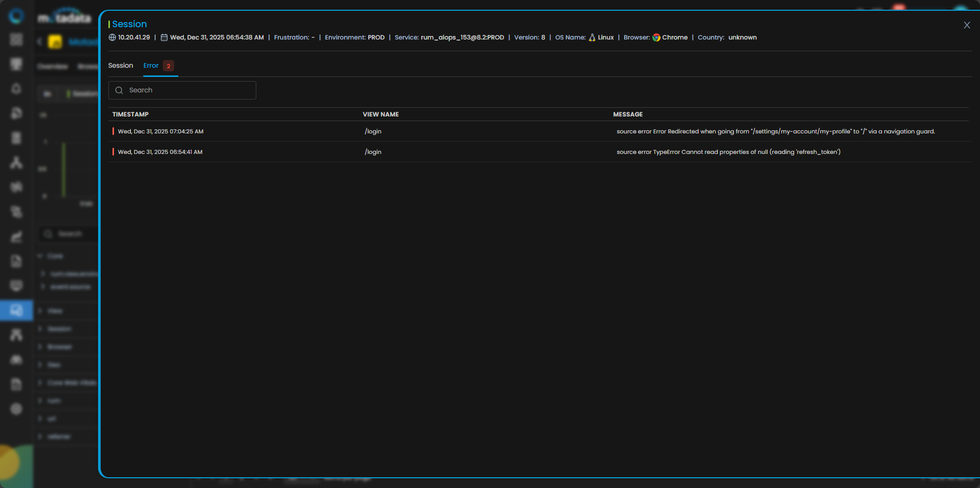Select the navigation guard redirect error message
Viewport: 980px width, 488px height.
coord(776,131)
